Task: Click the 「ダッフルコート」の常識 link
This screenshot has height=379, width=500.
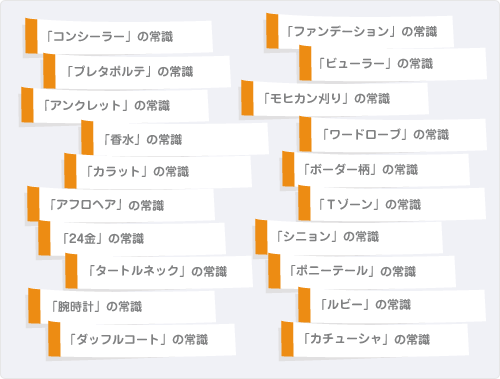Action: [x=142, y=339]
